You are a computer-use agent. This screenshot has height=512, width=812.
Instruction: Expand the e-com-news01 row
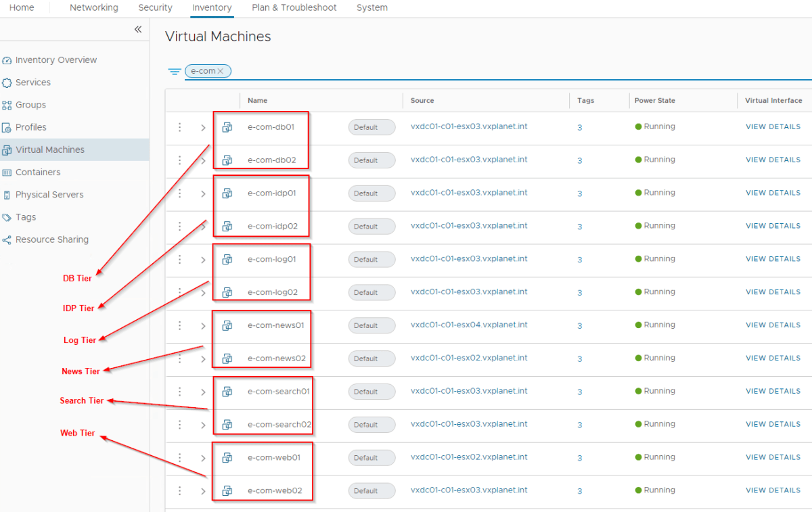pos(203,325)
